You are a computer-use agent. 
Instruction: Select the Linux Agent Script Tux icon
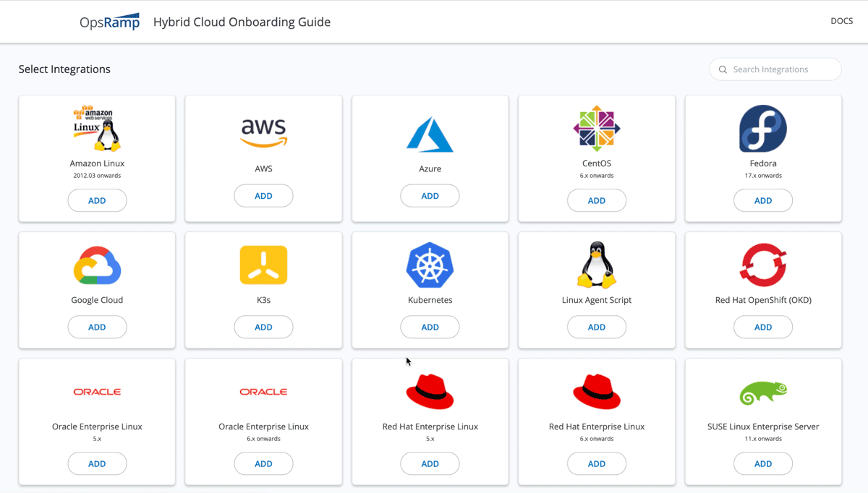pyautogui.click(x=597, y=265)
